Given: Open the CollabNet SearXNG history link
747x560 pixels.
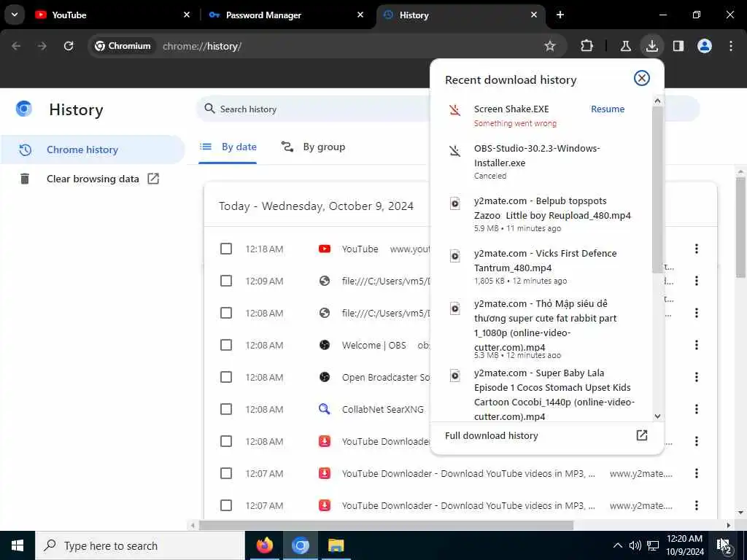Looking at the screenshot, I should [x=382, y=410].
